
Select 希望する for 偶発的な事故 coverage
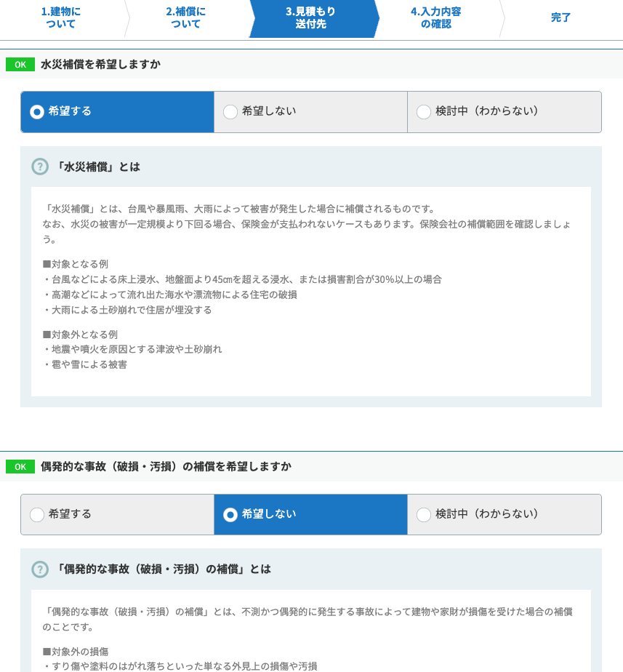117,514
